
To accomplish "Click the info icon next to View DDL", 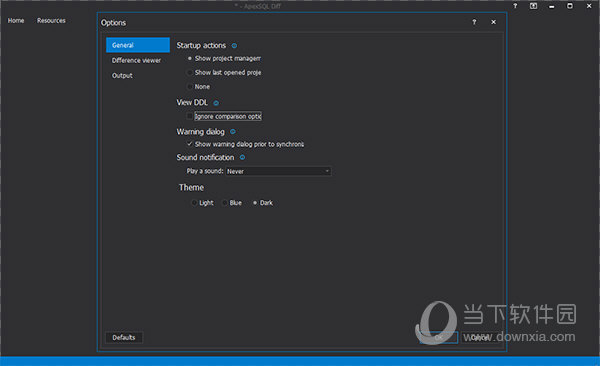I will tap(216, 103).
